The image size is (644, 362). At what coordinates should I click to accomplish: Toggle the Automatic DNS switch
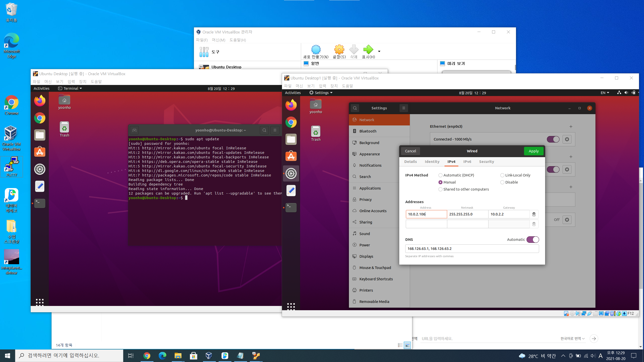533,240
